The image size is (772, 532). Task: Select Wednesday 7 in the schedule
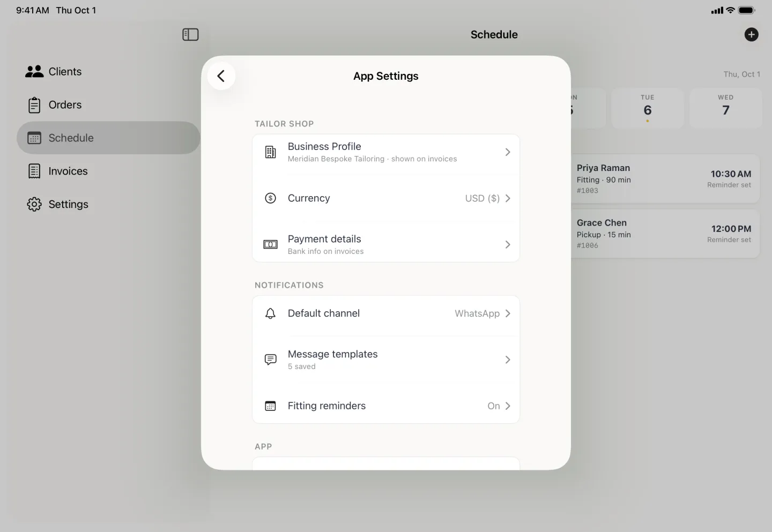tap(726, 108)
